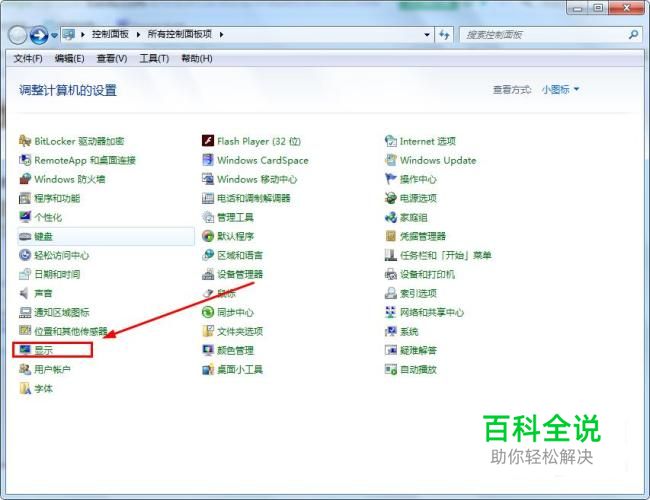Viewport: 650px width, 500px height.
Task: Expand the address bar history dropdown arrow
Action: click(x=427, y=35)
